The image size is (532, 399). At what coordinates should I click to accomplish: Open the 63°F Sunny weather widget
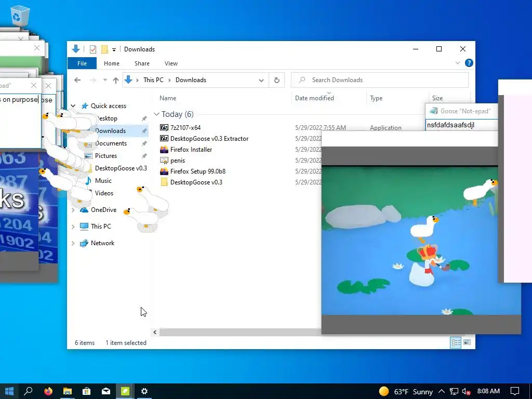point(406,392)
